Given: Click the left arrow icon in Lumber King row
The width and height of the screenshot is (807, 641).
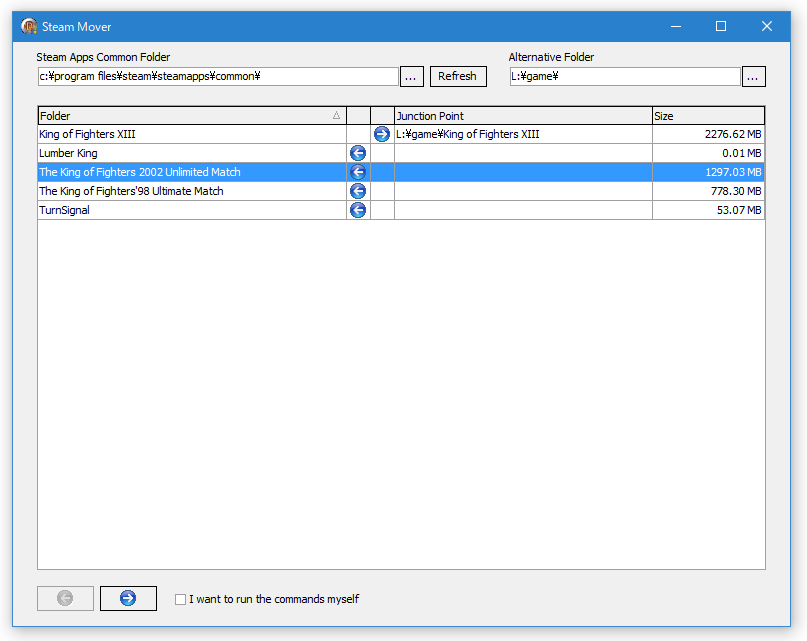Looking at the screenshot, I should (358, 153).
